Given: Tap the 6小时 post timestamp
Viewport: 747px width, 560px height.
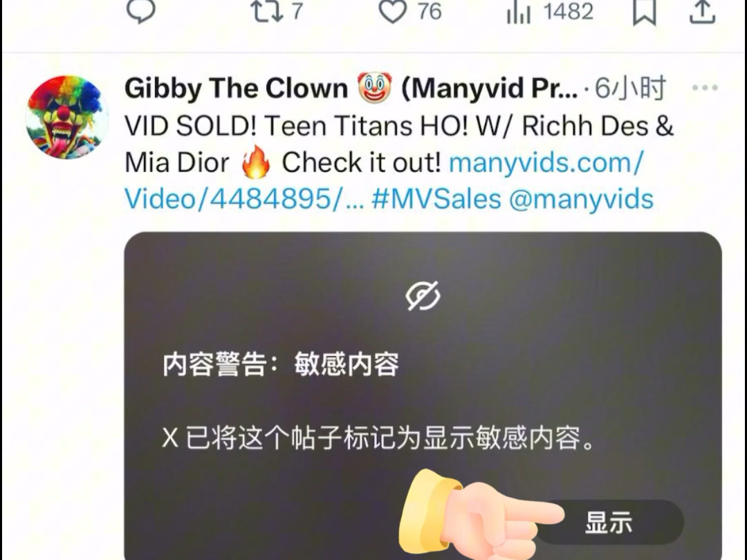Looking at the screenshot, I should point(630,88).
